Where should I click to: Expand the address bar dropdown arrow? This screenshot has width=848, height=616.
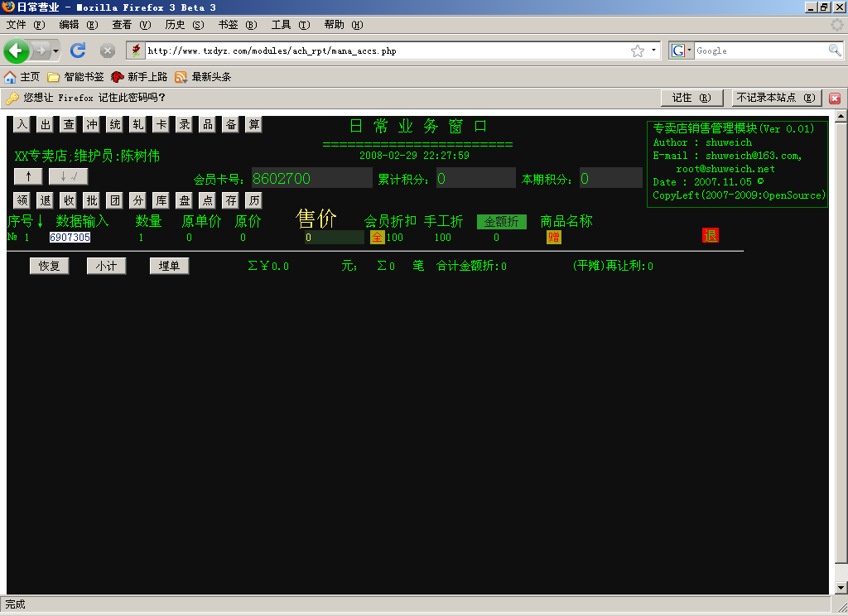point(654,51)
